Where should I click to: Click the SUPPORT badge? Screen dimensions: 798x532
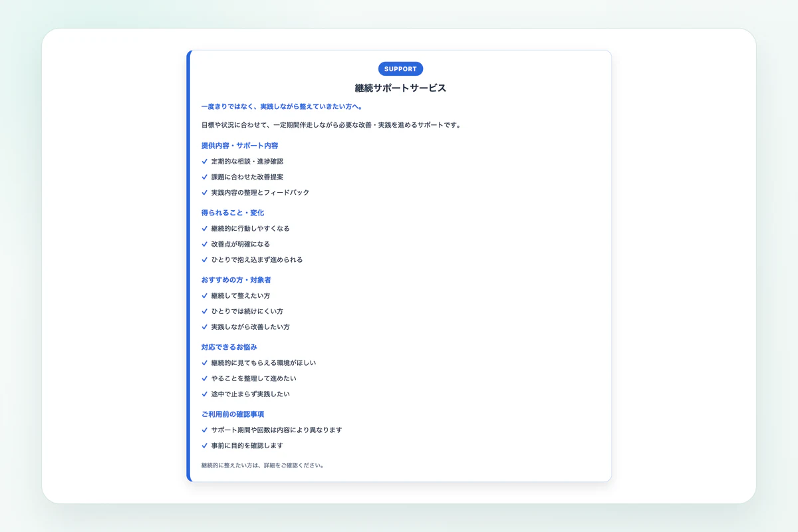pyautogui.click(x=400, y=68)
